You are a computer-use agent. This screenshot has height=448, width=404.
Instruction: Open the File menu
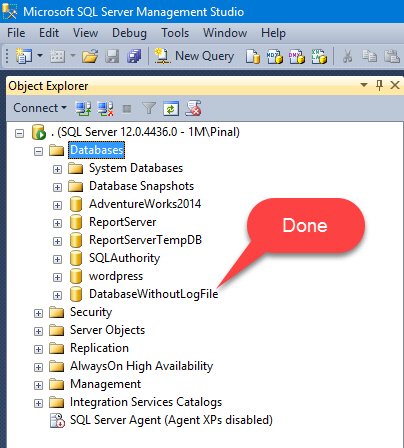16,33
